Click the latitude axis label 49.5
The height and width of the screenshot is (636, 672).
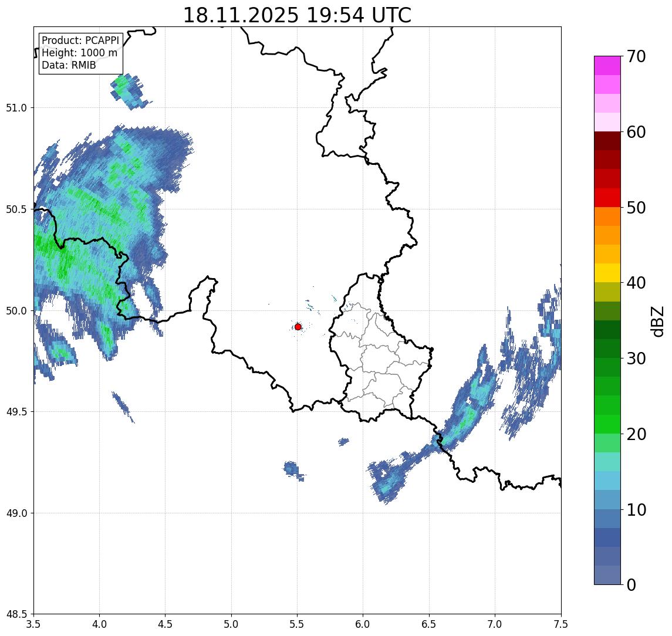[x=16, y=411]
